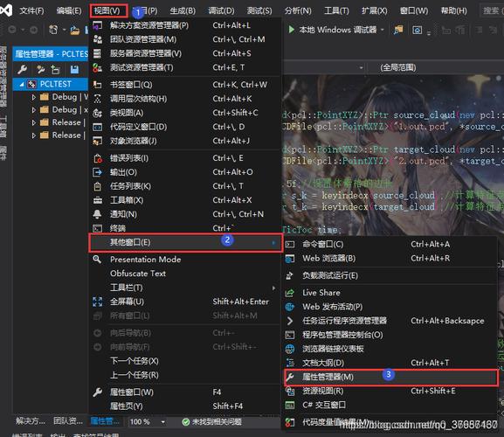Click the 文档大纲 icon
The height and width of the screenshot is (437, 504).
[290, 363]
